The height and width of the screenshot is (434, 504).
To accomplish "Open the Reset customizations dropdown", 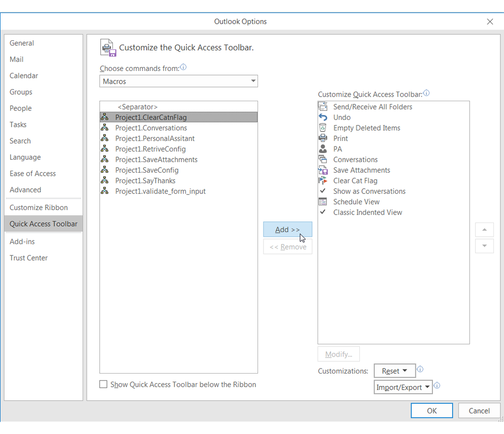I will coord(395,371).
